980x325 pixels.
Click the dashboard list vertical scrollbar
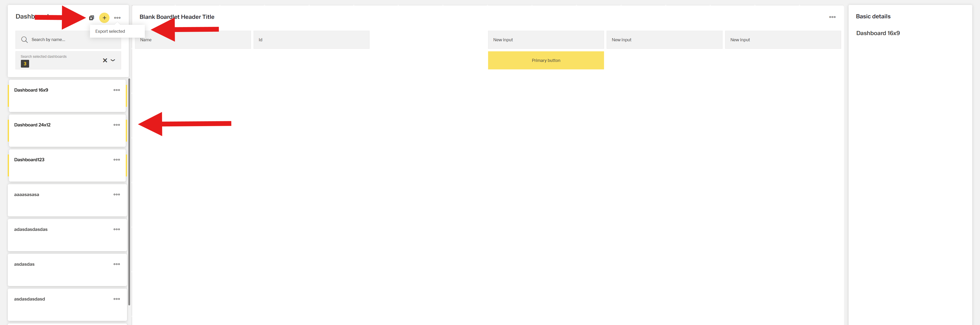tap(129, 191)
